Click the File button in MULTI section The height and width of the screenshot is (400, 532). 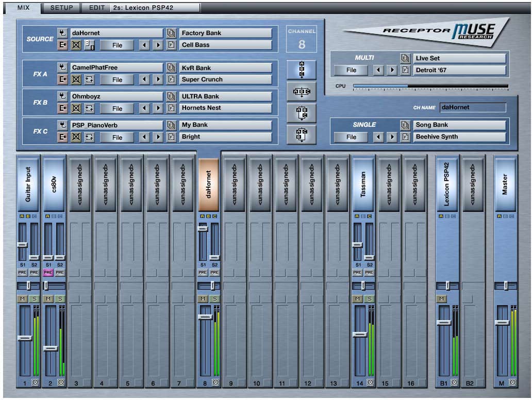pyautogui.click(x=351, y=70)
